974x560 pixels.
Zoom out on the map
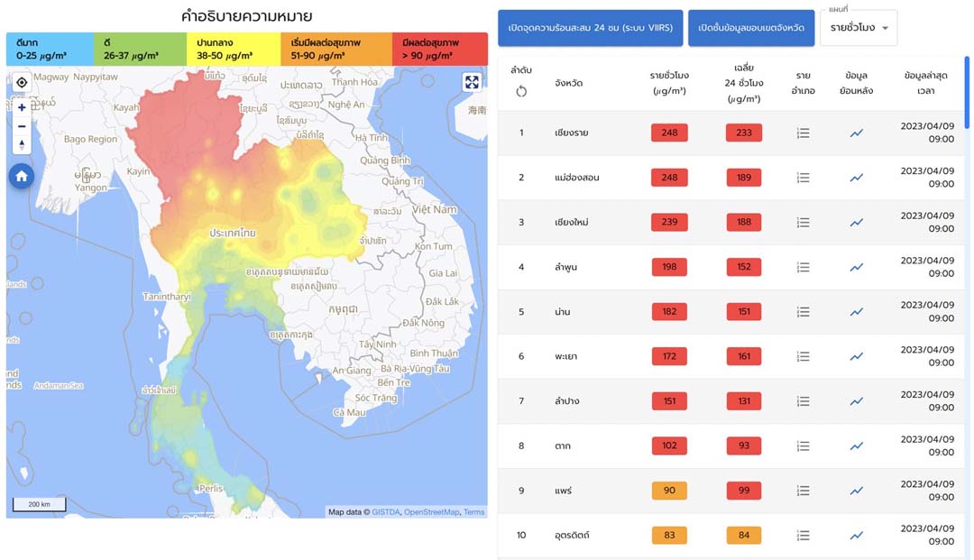point(22,126)
